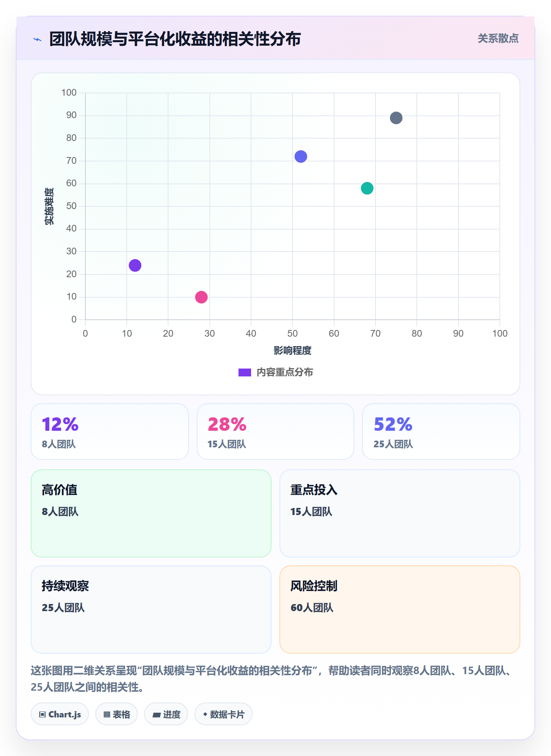Select the 重点投入 quadrant card
Viewport: 551px width, 756px height.
tap(400, 513)
